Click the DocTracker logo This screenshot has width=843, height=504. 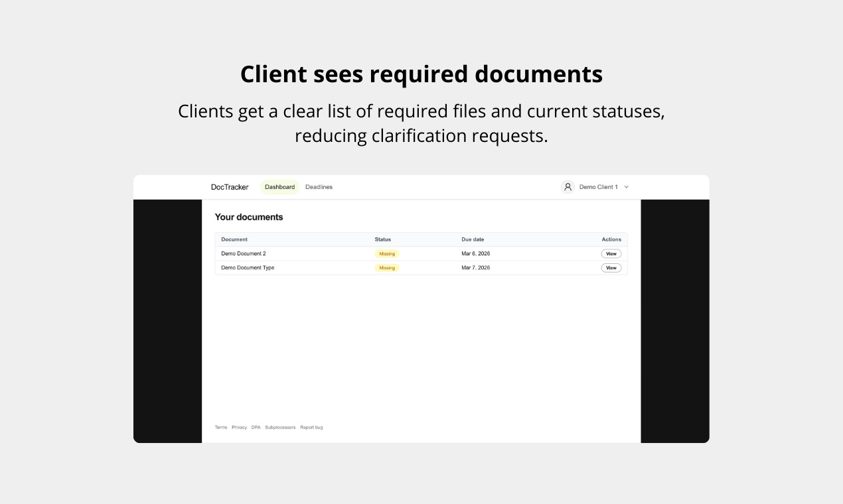pos(229,187)
